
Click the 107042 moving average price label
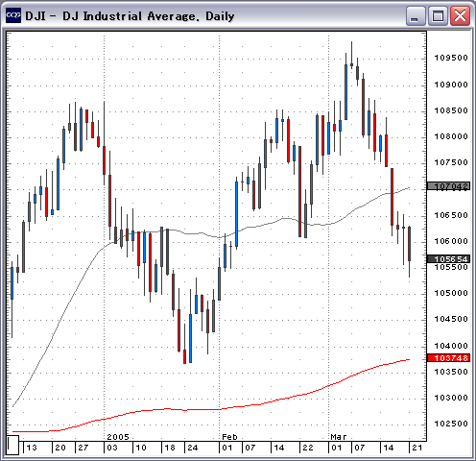[449, 186]
